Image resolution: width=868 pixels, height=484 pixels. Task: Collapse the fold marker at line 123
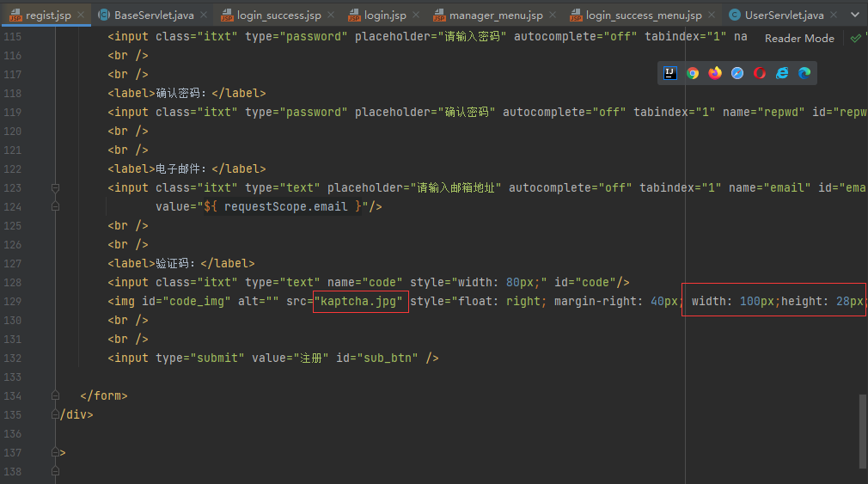coord(55,187)
